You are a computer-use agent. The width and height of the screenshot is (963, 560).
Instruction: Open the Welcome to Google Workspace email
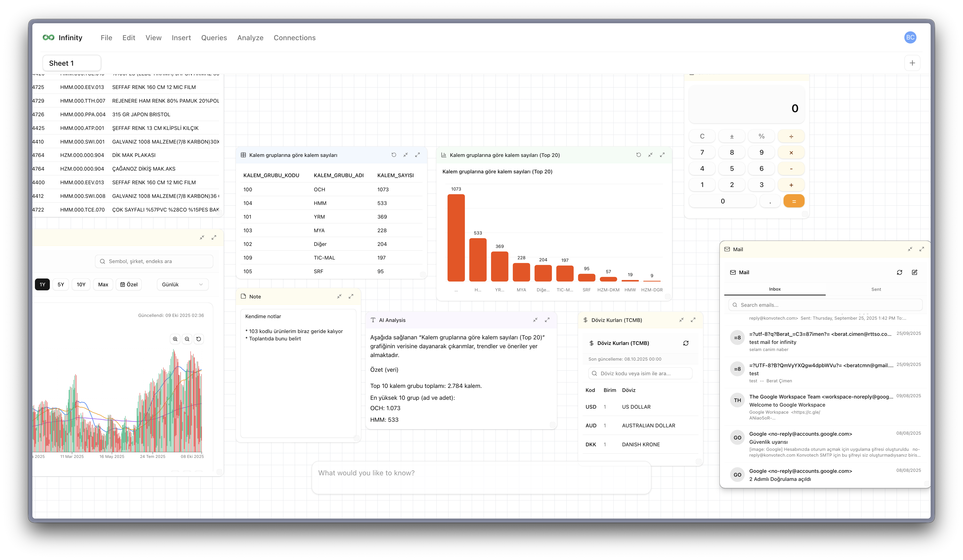[825, 407]
